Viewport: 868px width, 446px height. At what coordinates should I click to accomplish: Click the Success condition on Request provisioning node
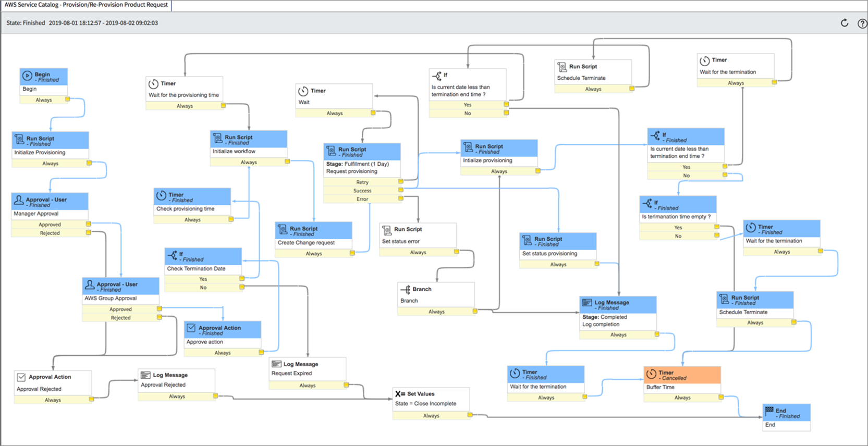tap(362, 191)
